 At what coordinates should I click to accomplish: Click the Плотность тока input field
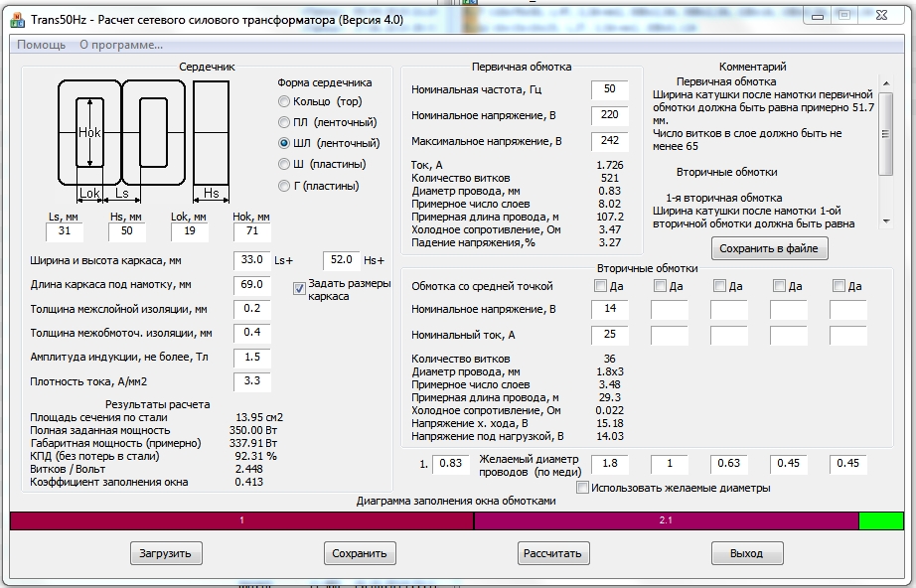pyautogui.click(x=252, y=380)
